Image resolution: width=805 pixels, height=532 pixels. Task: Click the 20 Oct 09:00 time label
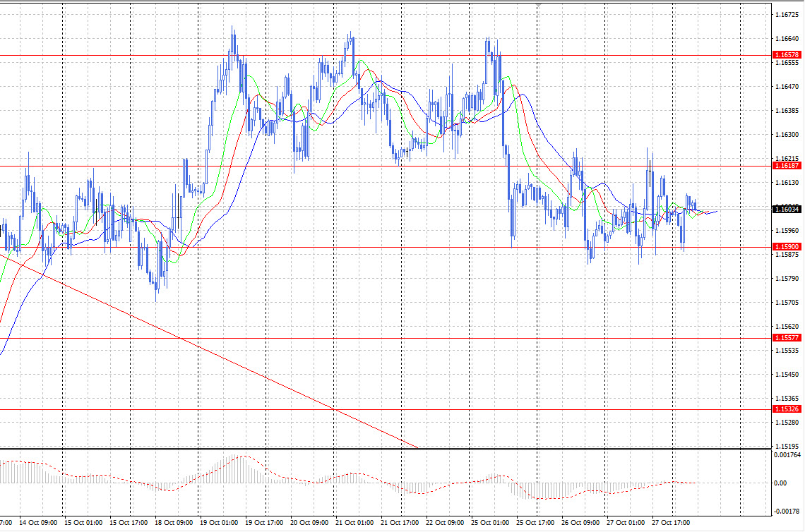tap(309, 523)
